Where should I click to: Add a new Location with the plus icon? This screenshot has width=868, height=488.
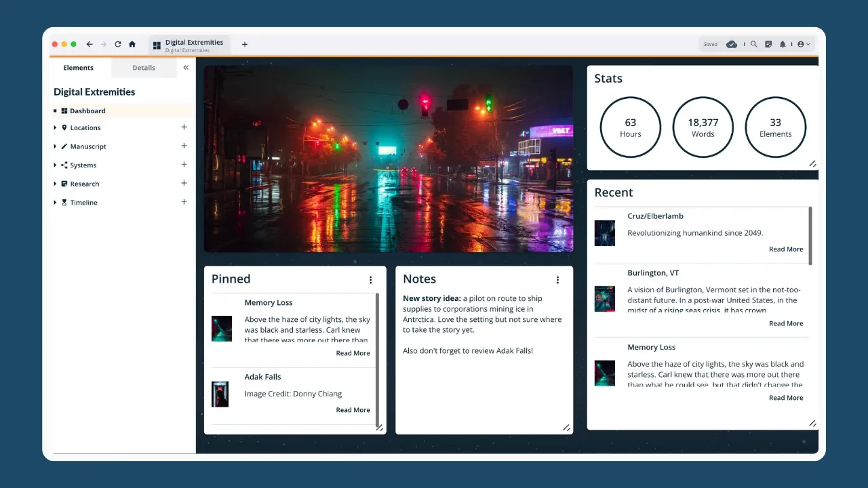pos(184,127)
